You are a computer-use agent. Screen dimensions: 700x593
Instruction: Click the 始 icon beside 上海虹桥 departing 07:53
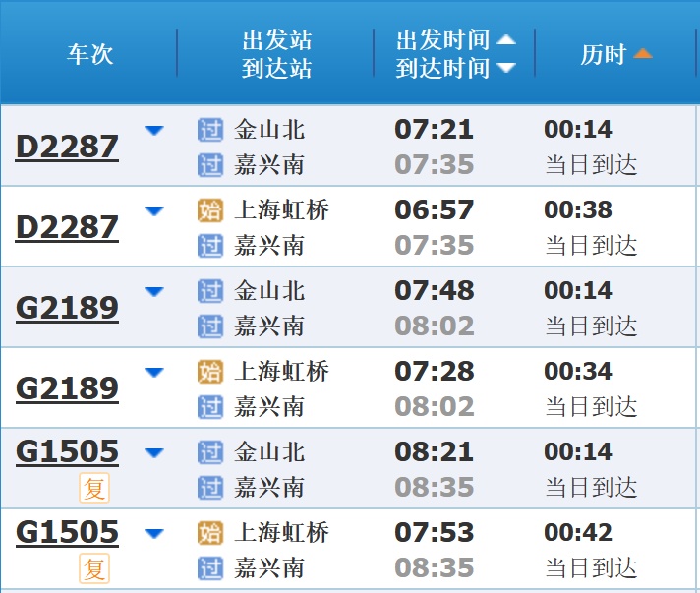click(x=210, y=533)
